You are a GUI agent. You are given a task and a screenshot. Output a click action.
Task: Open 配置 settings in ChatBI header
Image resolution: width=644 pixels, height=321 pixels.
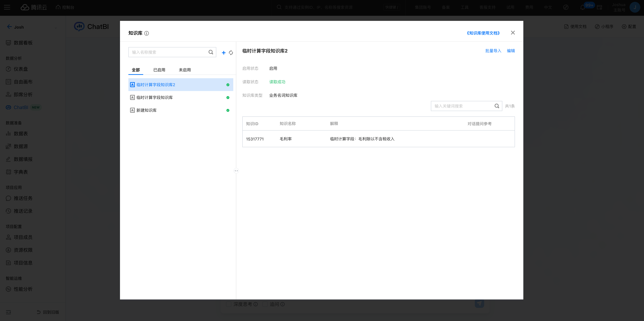(x=629, y=27)
